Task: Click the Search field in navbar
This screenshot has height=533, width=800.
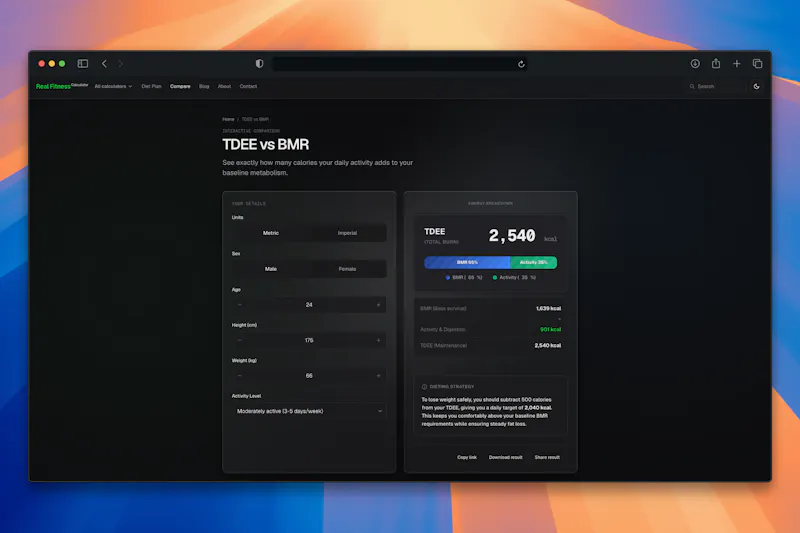Action: [717, 86]
